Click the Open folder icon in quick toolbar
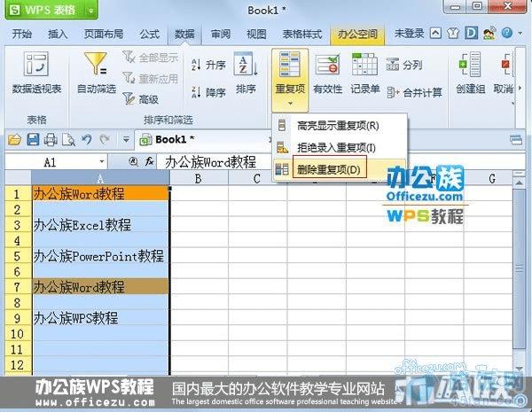 tap(14, 140)
